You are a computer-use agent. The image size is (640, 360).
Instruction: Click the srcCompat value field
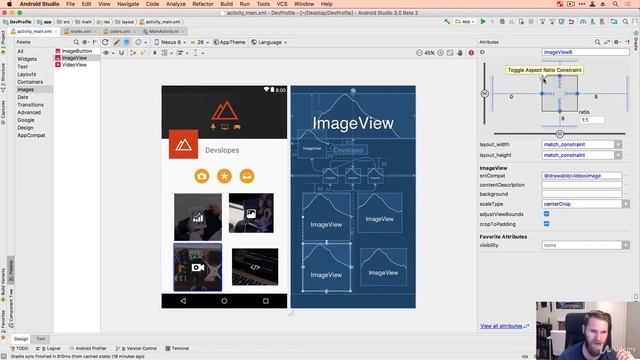tap(582, 176)
